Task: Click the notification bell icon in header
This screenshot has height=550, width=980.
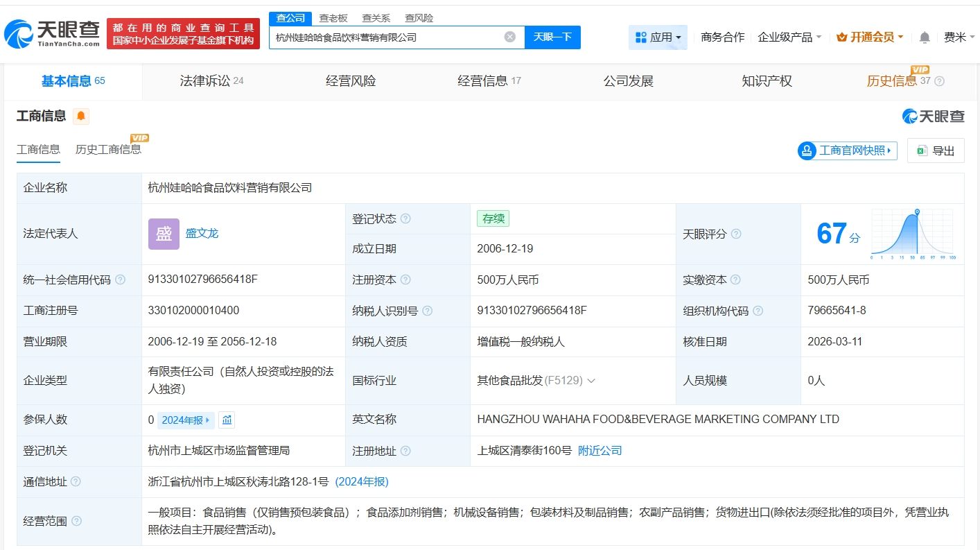Action: pyautogui.click(x=925, y=37)
